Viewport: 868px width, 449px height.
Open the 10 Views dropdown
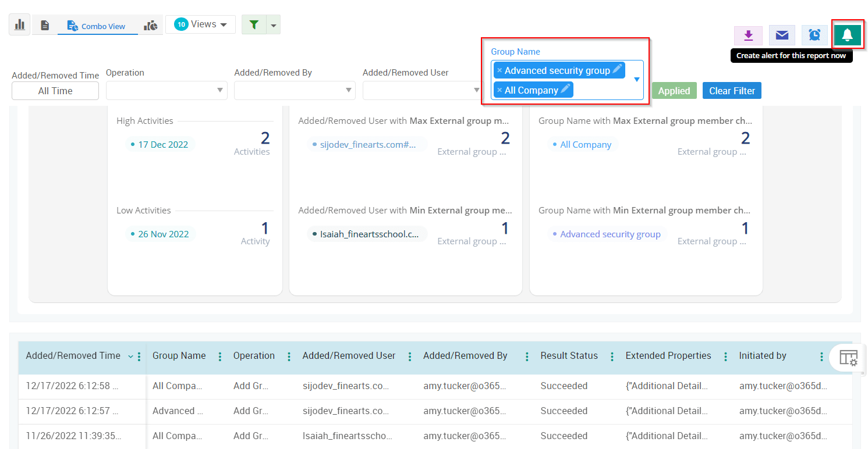(x=201, y=24)
